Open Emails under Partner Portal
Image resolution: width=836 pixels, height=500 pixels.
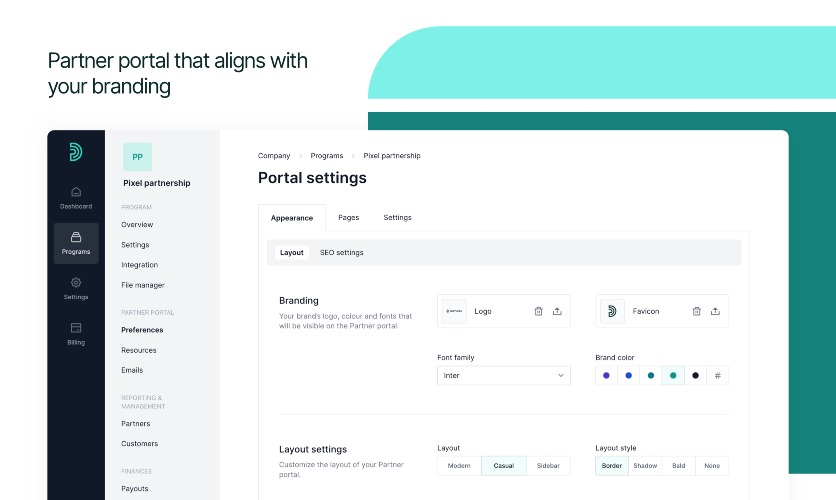(132, 370)
